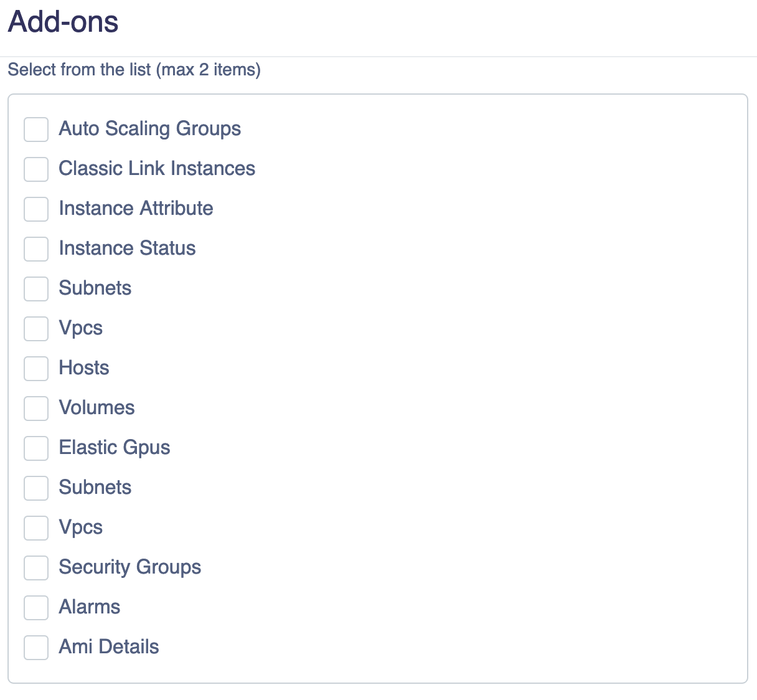Viewport: 757px width, 700px height.
Task: Click the "Ami Details" label text
Action: (x=109, y=646)
